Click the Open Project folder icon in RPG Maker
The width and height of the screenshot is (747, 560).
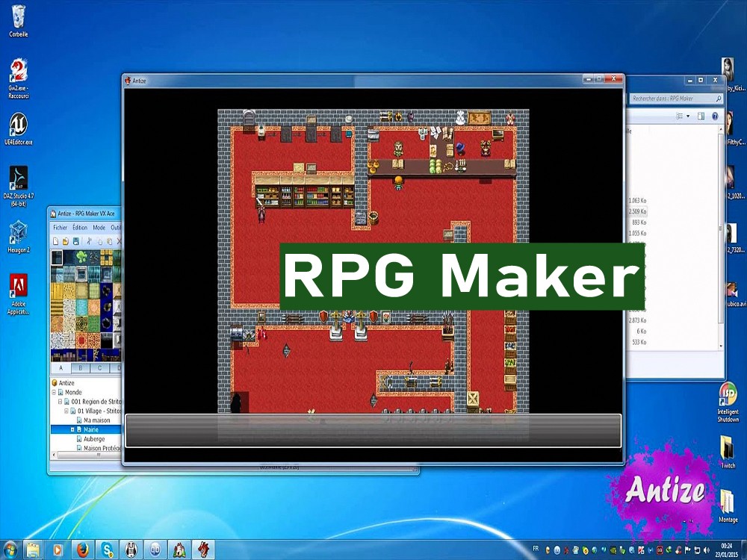coord(66,241)
